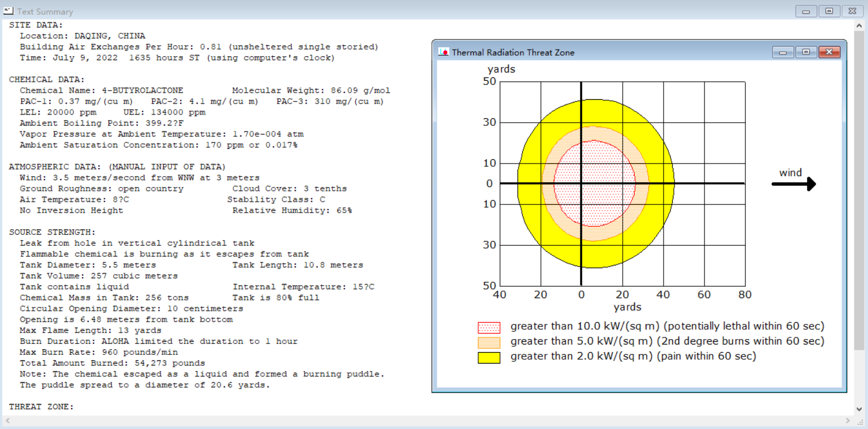
Task: Minimize the Text Summary window
Action: click(806, 11)
